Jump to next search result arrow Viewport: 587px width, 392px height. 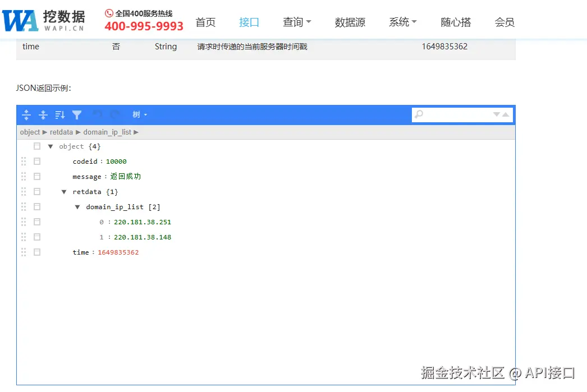pos(497,114)
